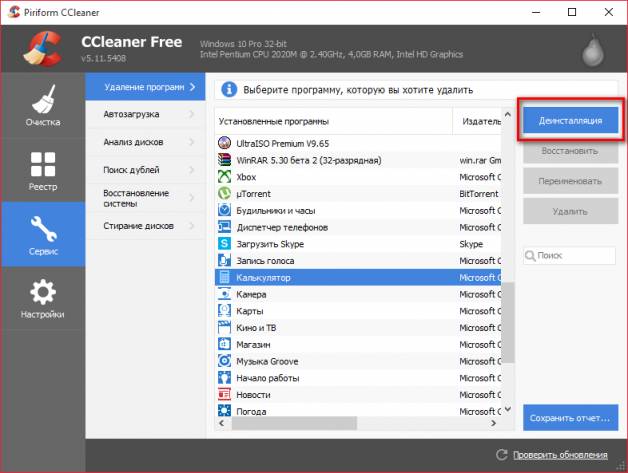The height and width of the screenshot is (473, 628).
Task: Select the Кино и ТВ row
Action: click(358, 328)
